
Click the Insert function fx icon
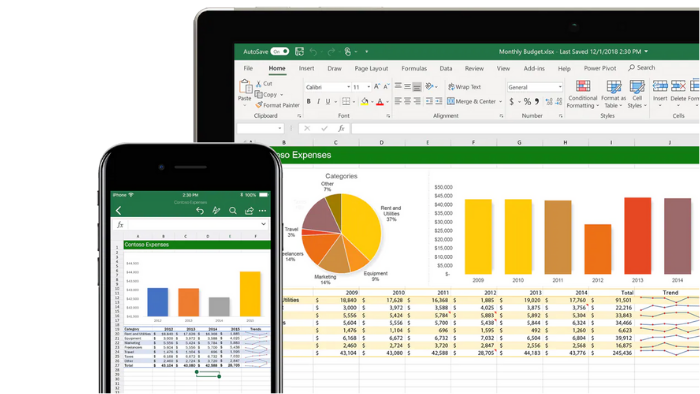coord(341,129)
